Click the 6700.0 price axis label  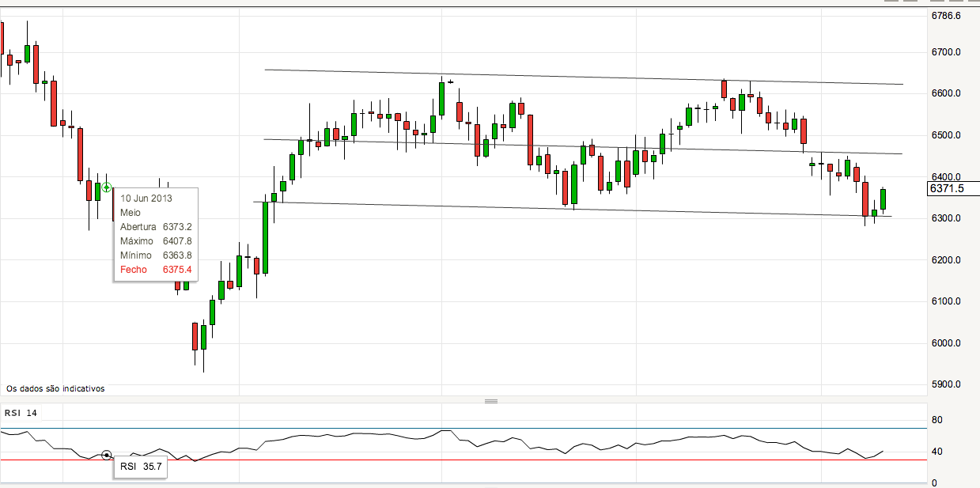pos(946,52)
